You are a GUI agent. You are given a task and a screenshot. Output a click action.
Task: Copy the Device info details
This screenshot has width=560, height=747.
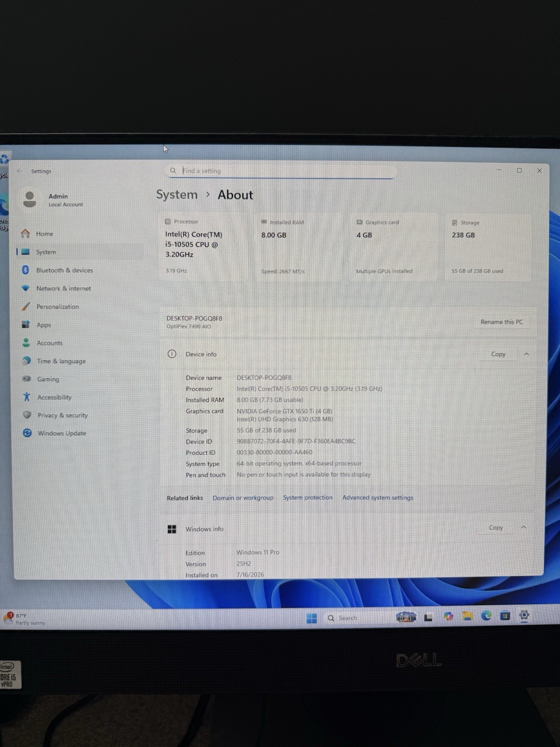pyautogui.click(x=498, y=354)
